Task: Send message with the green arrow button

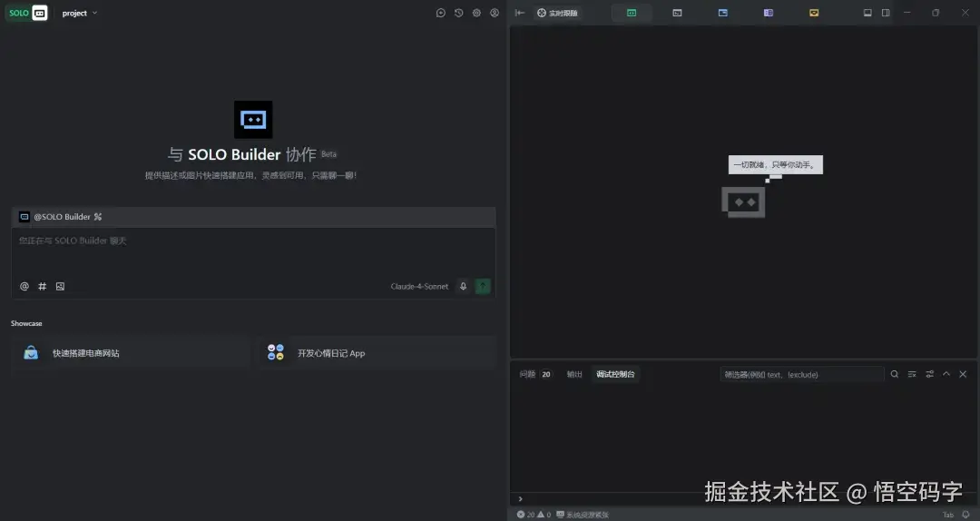Action: (483, 287)
